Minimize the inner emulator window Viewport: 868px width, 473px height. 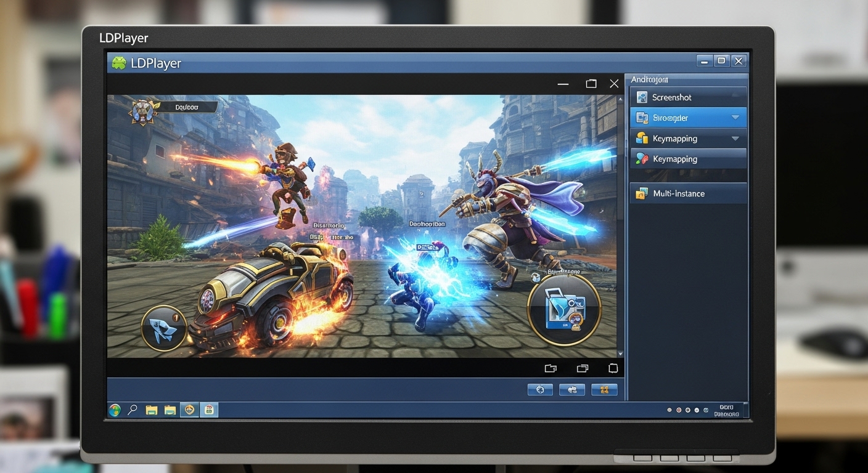563,84
